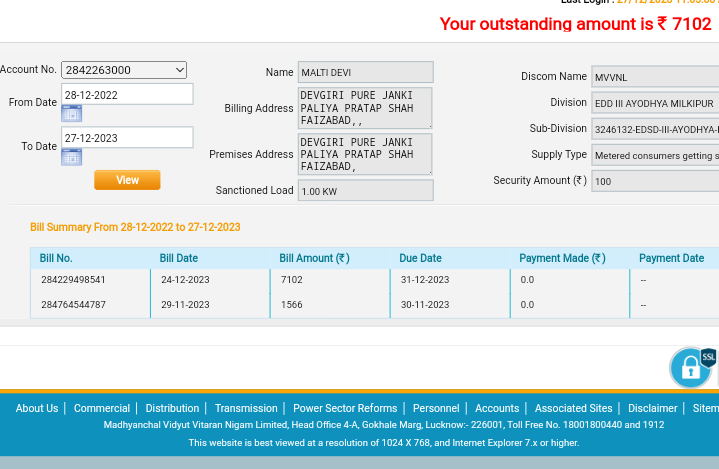Open About Us footer link
This screenshot has width=719, height=469.
[37, 408]
